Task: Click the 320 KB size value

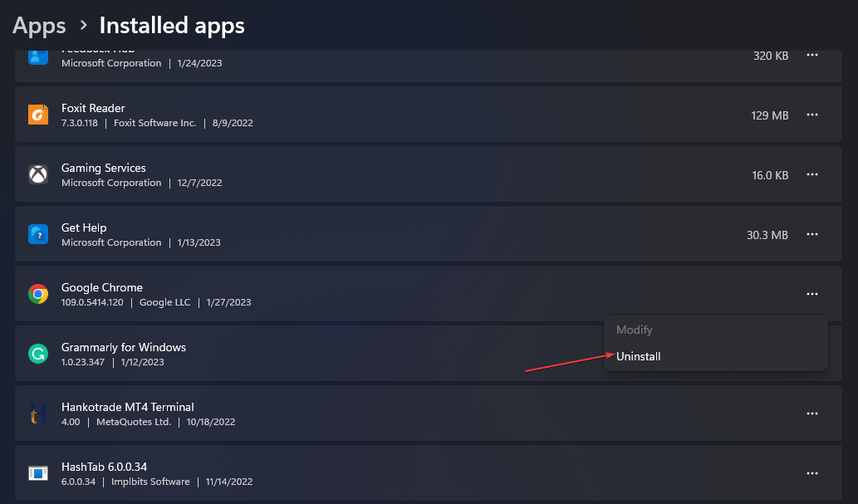Action: tap(771, 56)
